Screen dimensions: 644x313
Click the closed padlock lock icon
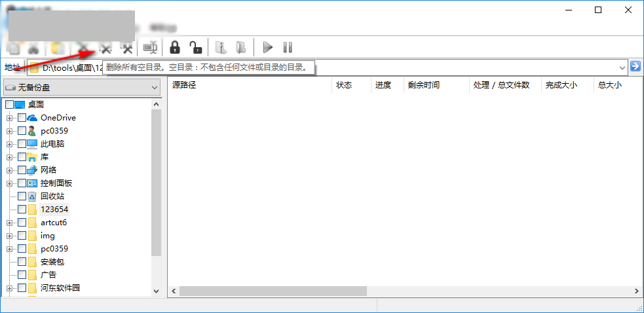click(x=175, y=47)
